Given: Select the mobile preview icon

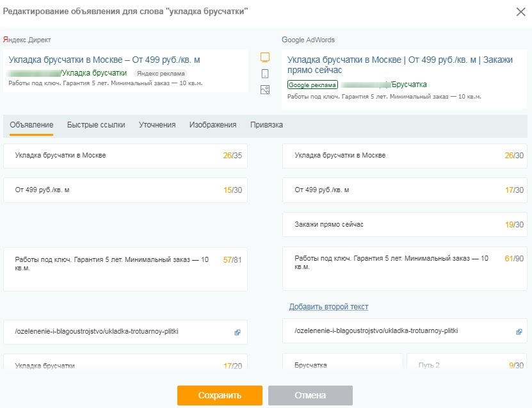Looking at the screenshot, I should tap(265, 74).
